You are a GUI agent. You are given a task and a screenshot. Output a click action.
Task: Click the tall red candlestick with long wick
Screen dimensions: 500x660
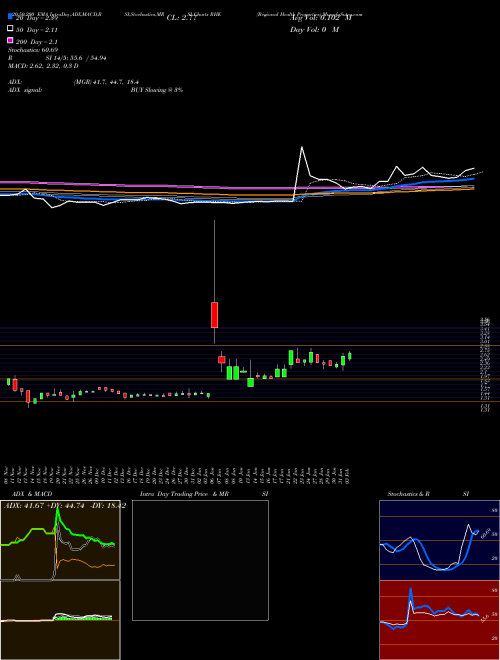pyautogui.click(x=215, y=315)
